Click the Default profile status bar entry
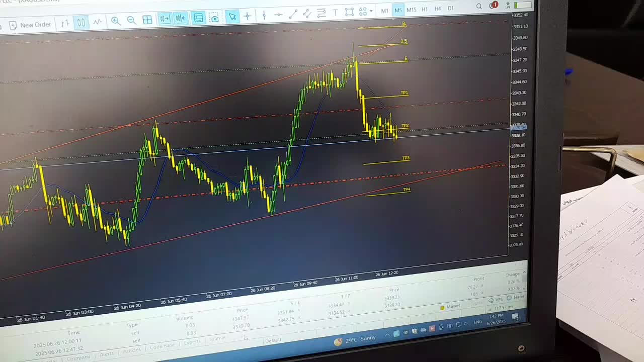 pos(273,340)
